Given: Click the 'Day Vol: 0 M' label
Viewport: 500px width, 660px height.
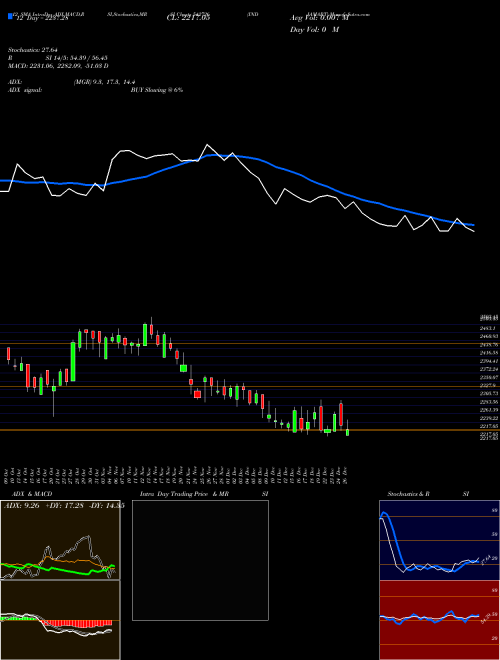Looking at the screenshot, I should pos(314,30).
